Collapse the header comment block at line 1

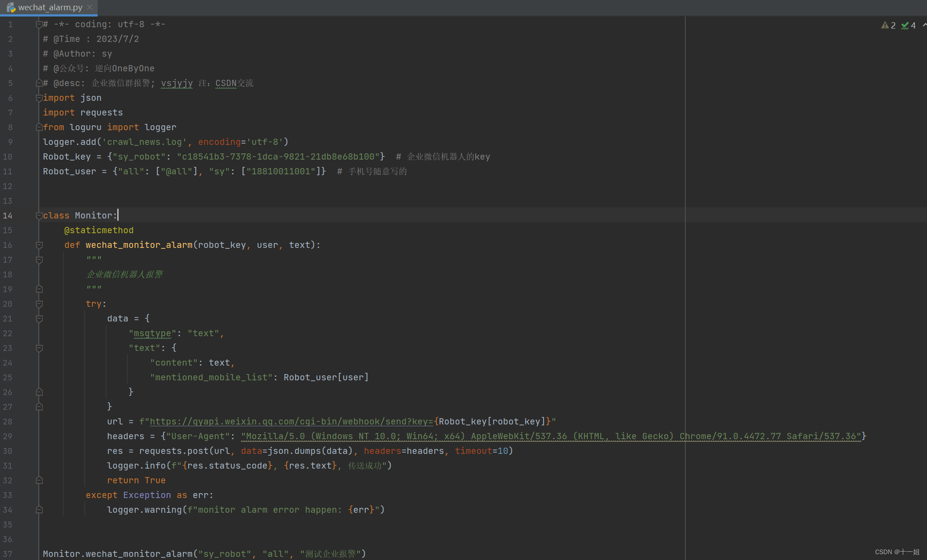[x=39, y=25]
